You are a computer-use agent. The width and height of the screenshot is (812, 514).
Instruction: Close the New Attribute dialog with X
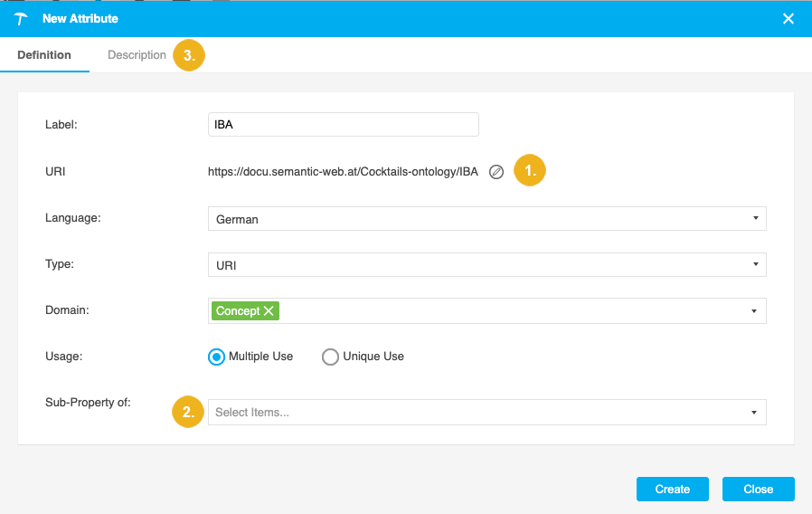[788, 19]
